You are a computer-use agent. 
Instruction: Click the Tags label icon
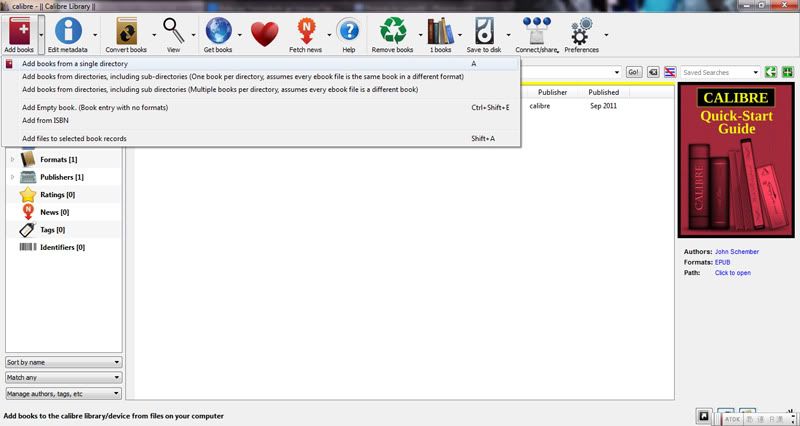click(28, 230)
